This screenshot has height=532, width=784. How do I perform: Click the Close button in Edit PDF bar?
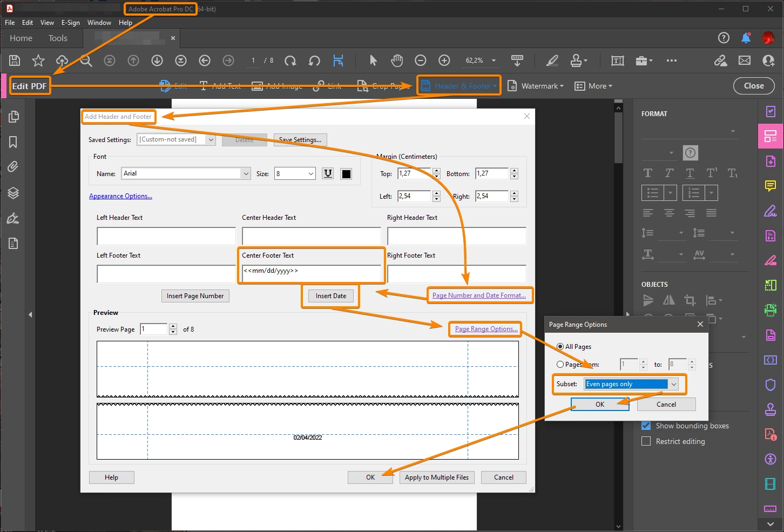pos(754,86)
